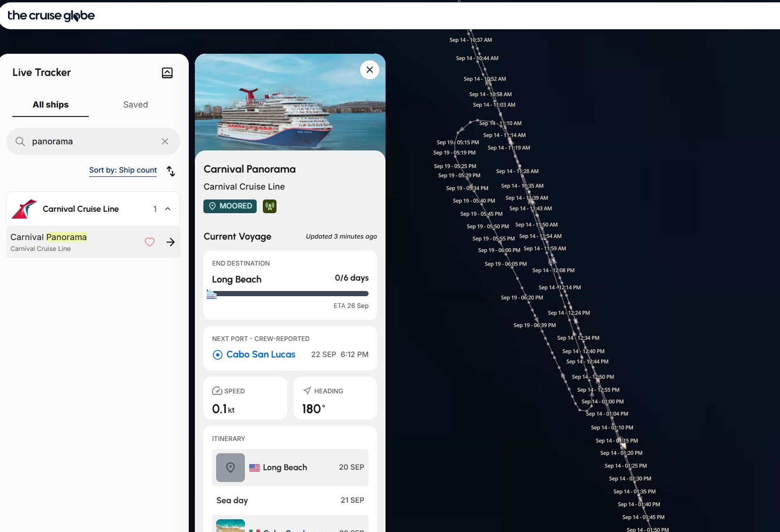Click the 22 SEP 6:12 PM arrival time
The height and width of the screenshot is (532, 780).
coord(340,355)
